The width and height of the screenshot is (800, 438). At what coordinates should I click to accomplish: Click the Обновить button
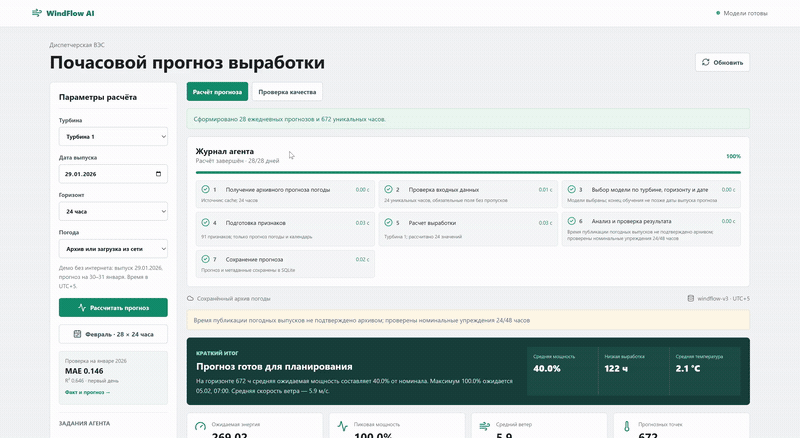click(722, 62)
